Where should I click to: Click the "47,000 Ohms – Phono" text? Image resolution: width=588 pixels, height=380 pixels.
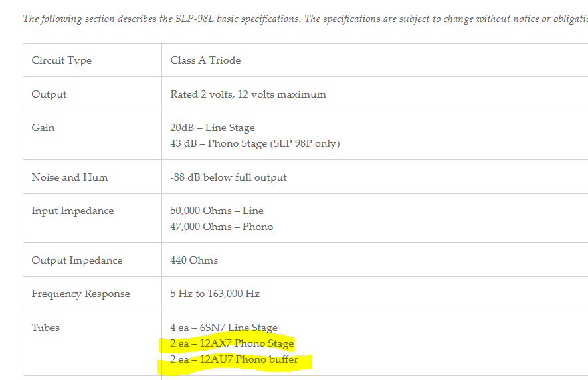[221, 227]
